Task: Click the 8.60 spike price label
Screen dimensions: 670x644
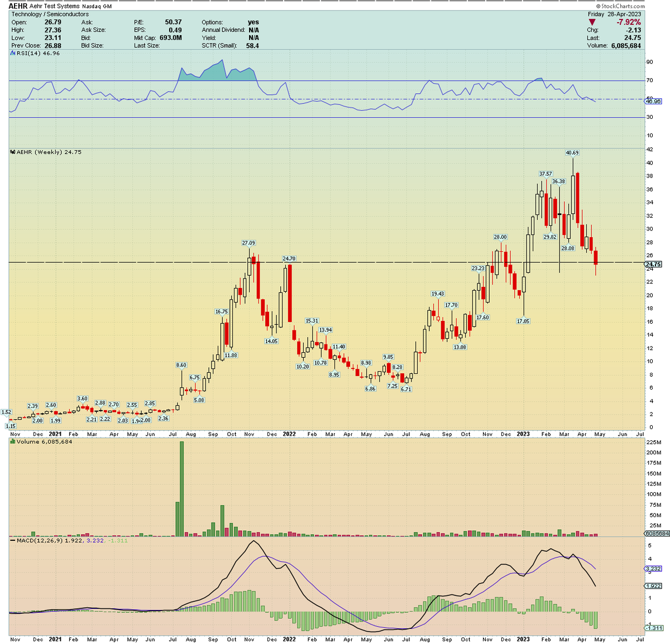Action: (181, 366)
